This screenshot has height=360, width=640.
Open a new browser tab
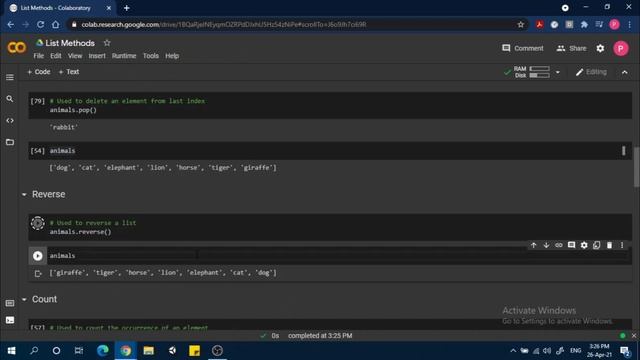tap(127, 8)
